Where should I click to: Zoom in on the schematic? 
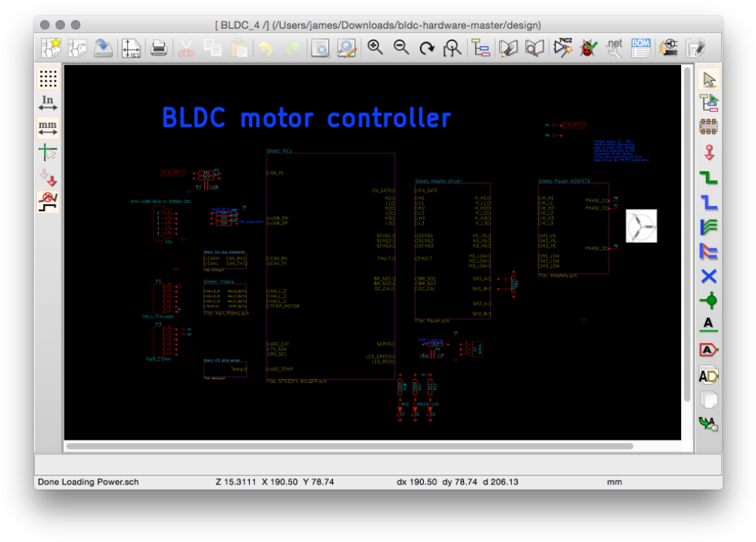point(375,48)
